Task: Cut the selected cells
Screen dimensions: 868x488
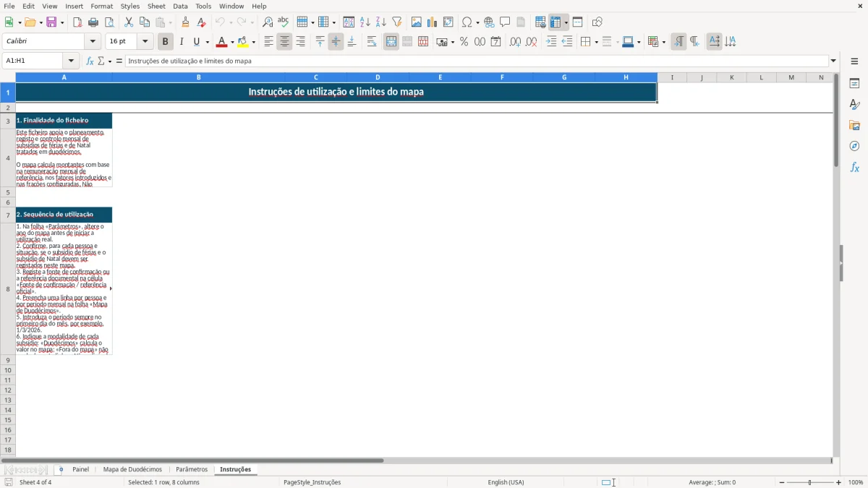Action: pyautogui.click(x=129, y=22)
